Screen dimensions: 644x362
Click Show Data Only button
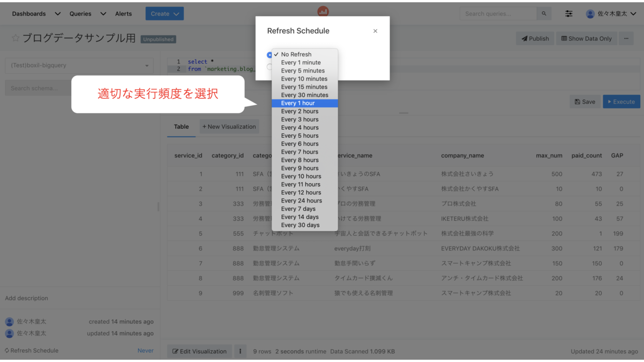click(587, 38)
